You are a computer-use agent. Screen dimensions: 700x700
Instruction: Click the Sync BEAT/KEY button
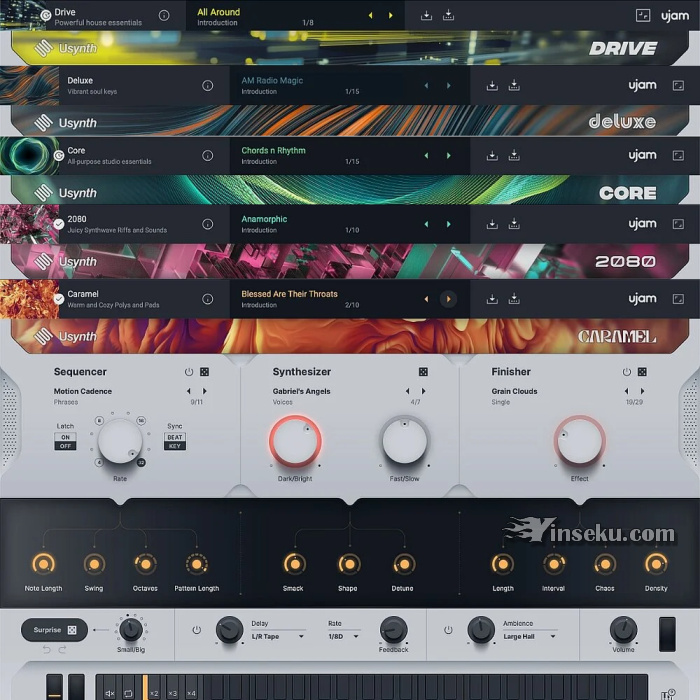click(x=174, y=441)
